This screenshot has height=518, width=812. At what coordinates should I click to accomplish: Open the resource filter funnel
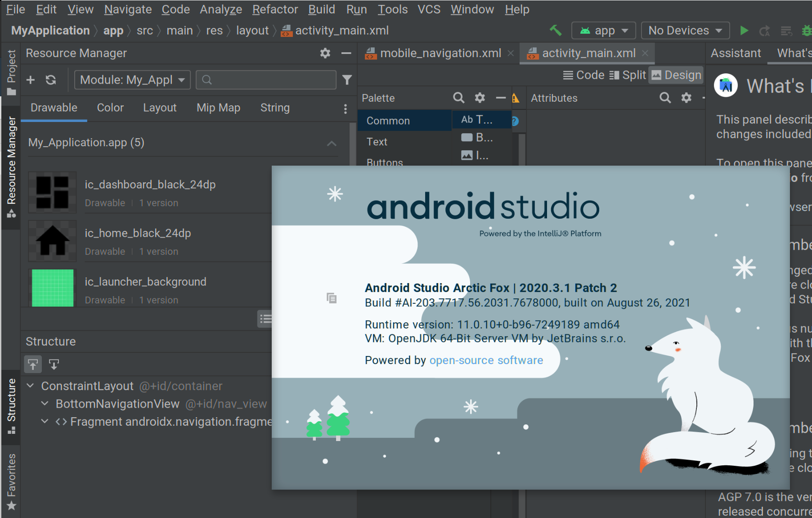tap(347, 80)
